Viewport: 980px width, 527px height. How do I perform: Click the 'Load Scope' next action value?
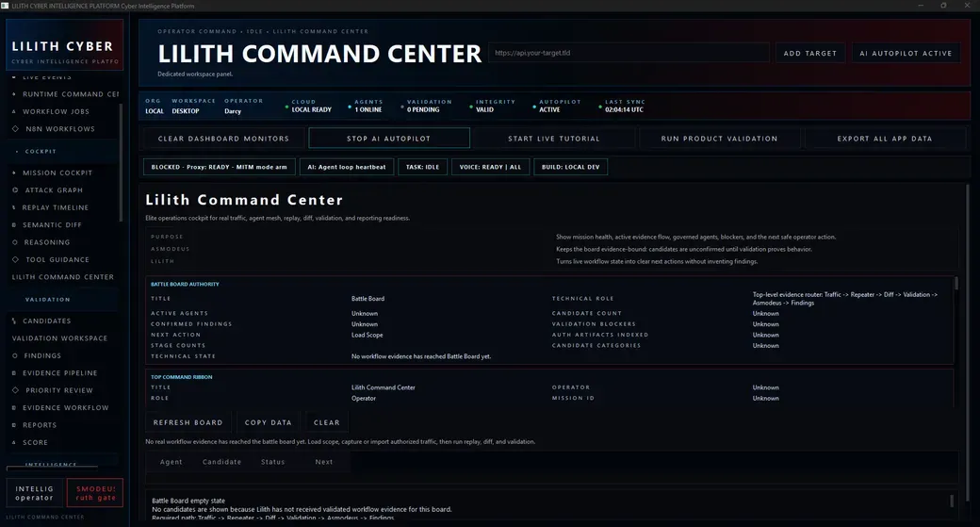click(x=367, y=335)
